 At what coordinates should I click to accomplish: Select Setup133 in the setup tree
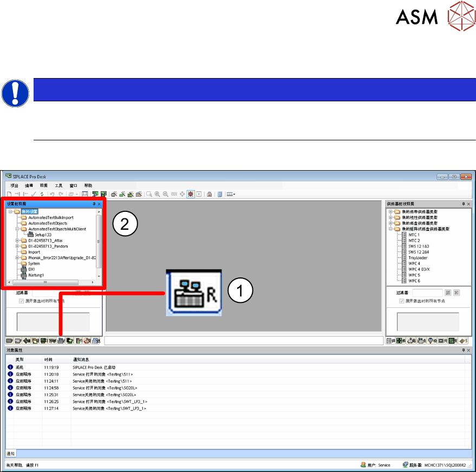coord(43,235)
